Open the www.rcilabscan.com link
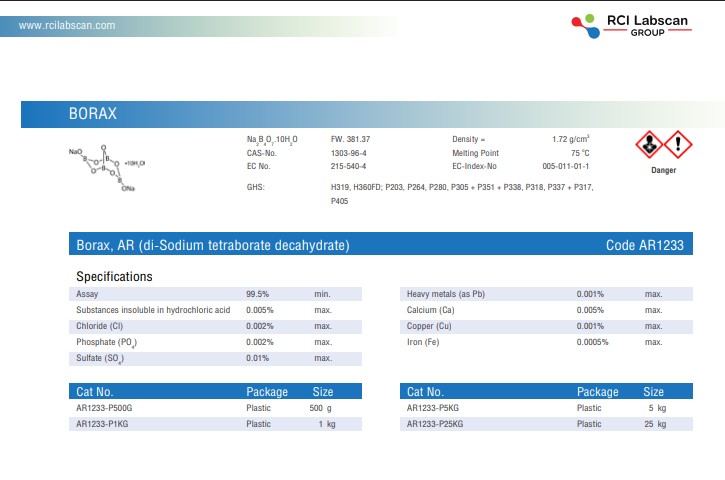The height and width of the screenshot is (480, 725). pyautogui.click(x=67, y=25)
